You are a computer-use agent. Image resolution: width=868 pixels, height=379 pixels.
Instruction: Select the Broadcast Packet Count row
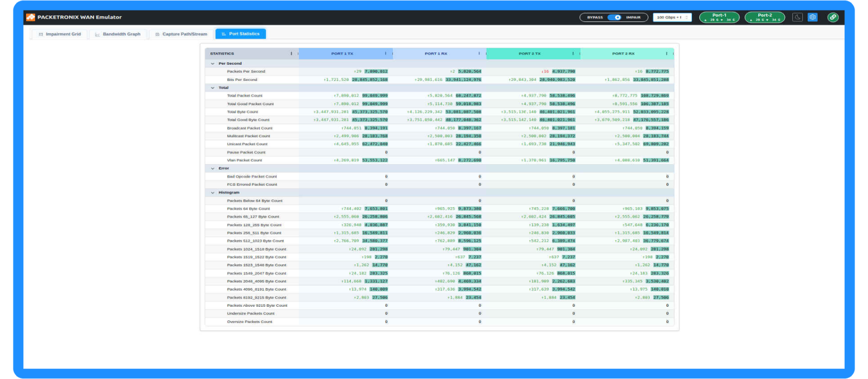[250, 128]
